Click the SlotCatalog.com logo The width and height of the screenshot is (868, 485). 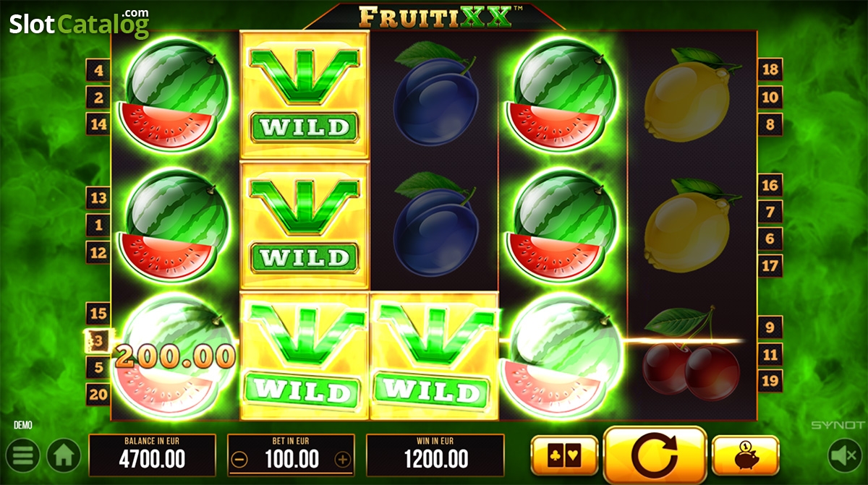[79, 24]
